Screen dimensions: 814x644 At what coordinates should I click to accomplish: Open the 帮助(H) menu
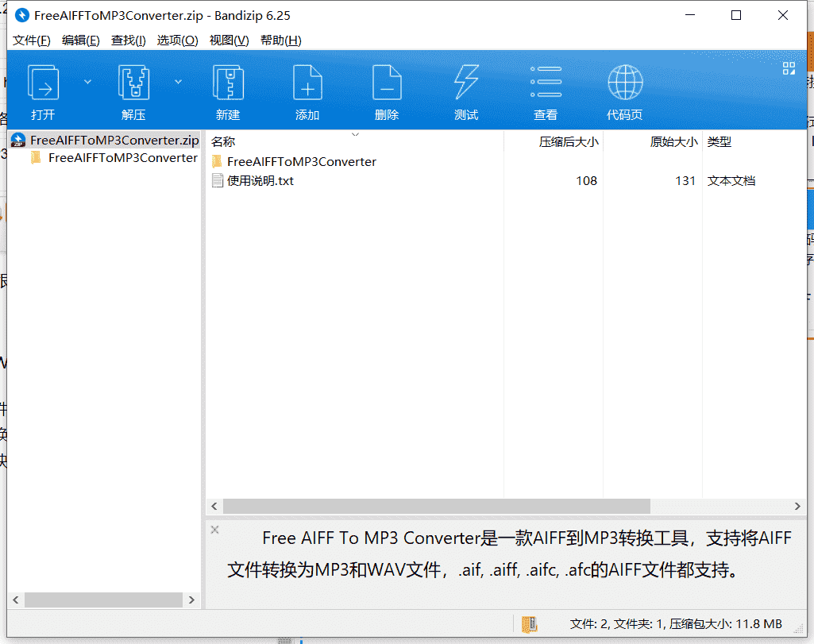pyautogui.click(x=280, y=40)
